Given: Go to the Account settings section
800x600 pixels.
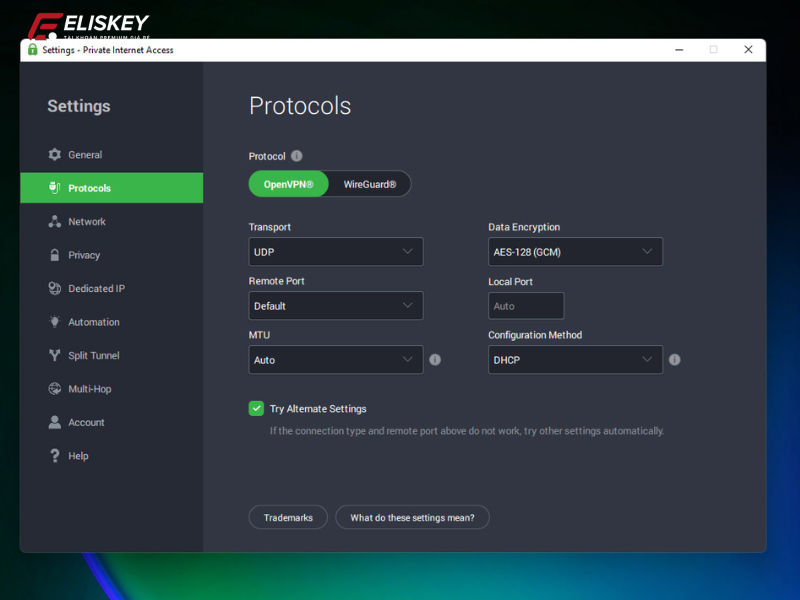Looking at the screenshot, I should coord(86,423).
